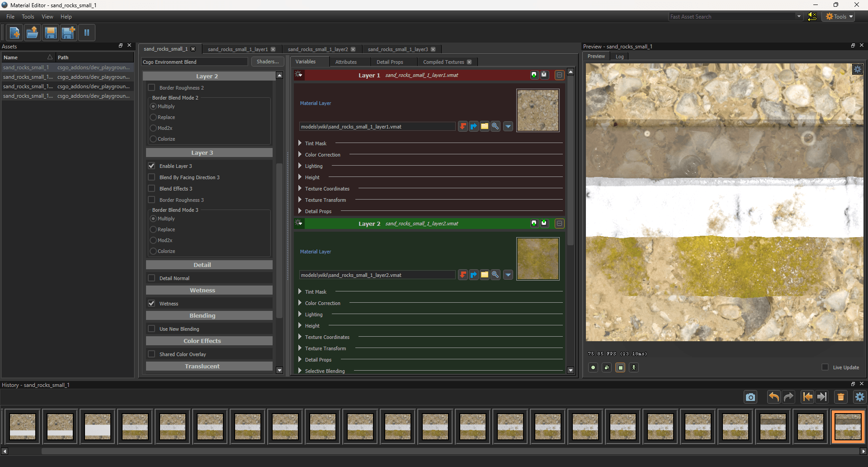Uncheck Enable Layer 3

[x=151, y=166]
